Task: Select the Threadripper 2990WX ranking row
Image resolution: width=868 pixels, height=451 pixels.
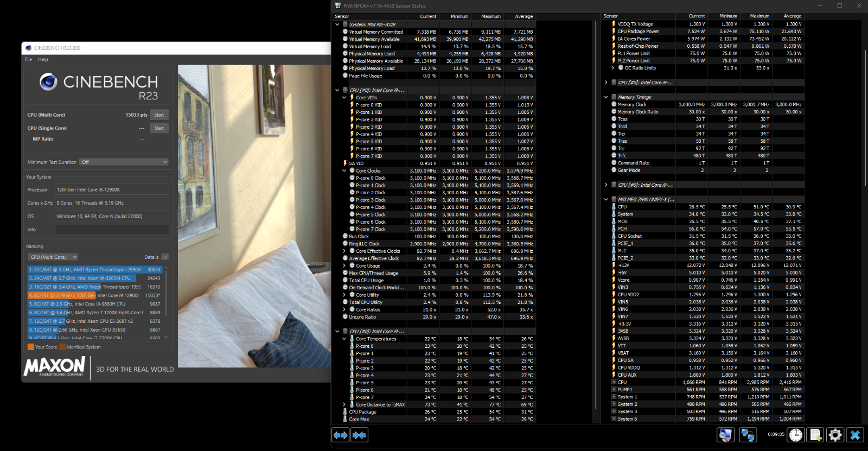Action: click(x=94, y=270)
